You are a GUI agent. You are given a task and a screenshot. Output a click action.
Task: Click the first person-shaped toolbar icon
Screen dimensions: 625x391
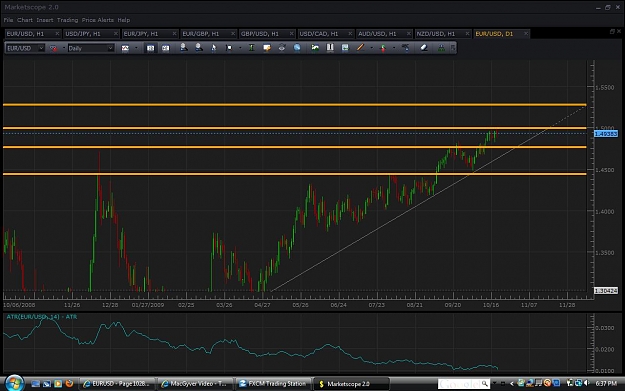pyautogui.click(x=184, y=48)
